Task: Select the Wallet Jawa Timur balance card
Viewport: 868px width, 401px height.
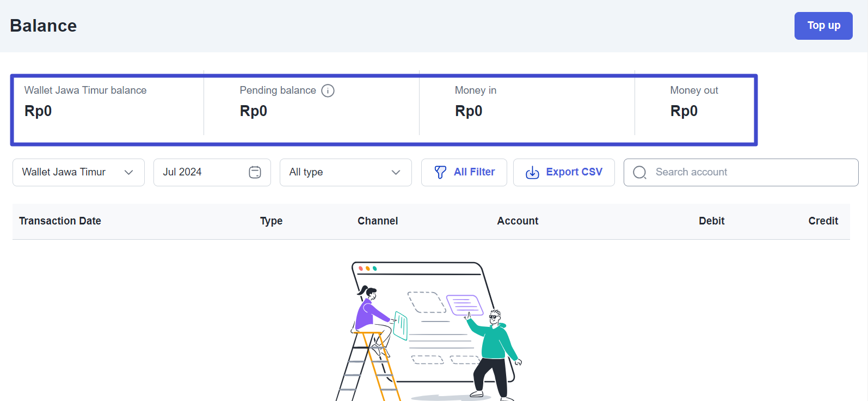Action: pyautogui.click(x=108, y=102)
